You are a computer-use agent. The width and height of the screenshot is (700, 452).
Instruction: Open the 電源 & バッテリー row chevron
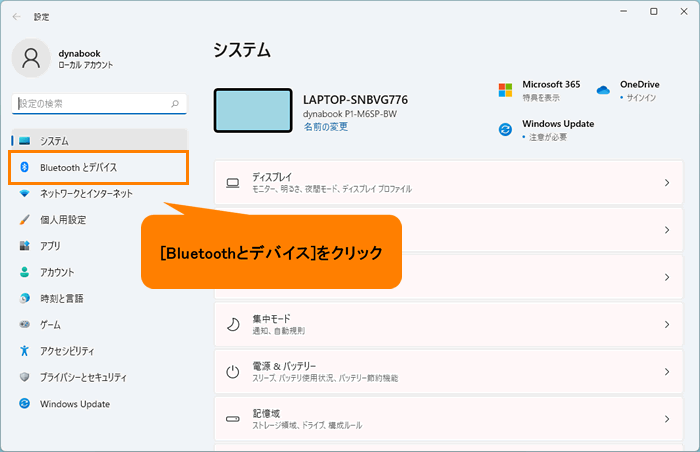pos(667,372)
